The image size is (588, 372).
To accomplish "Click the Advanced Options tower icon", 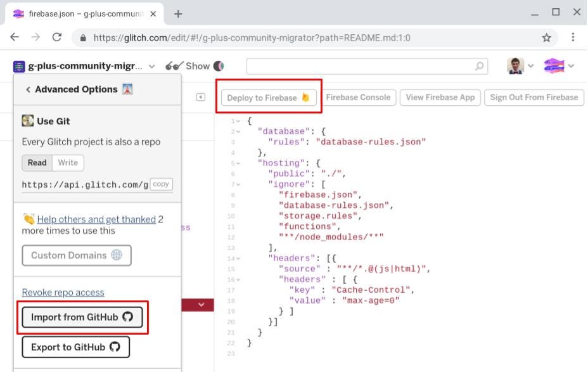I will tap(127, 89).
